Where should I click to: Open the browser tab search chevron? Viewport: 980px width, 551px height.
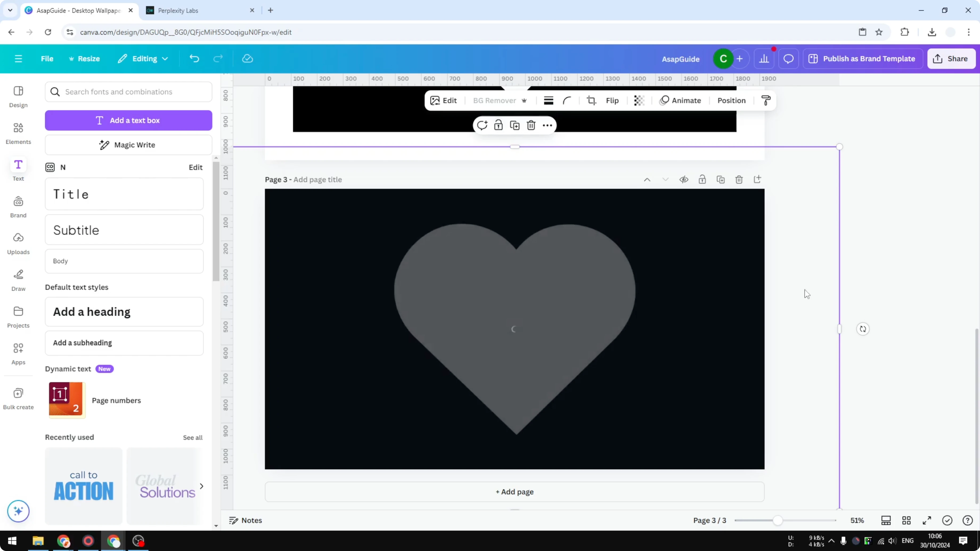[x=10, y=10]
